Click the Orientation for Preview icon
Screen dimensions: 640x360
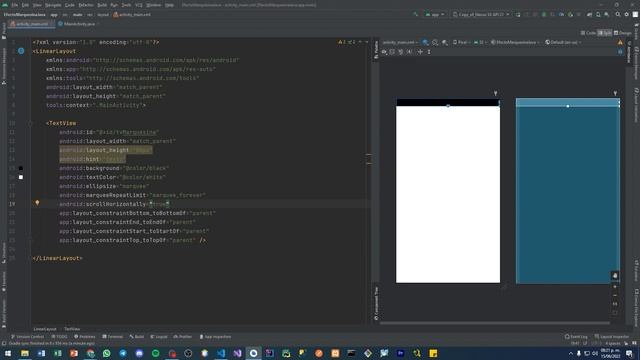pos(435,42)
